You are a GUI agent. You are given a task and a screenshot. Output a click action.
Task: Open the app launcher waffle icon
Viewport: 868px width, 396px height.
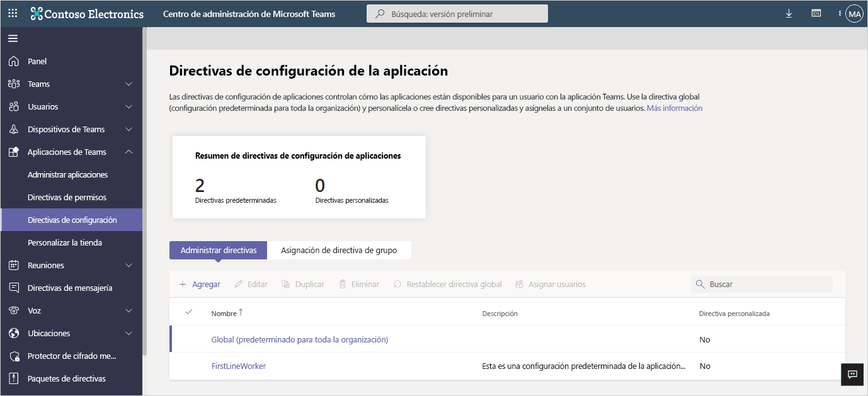[x=13, y=13]
